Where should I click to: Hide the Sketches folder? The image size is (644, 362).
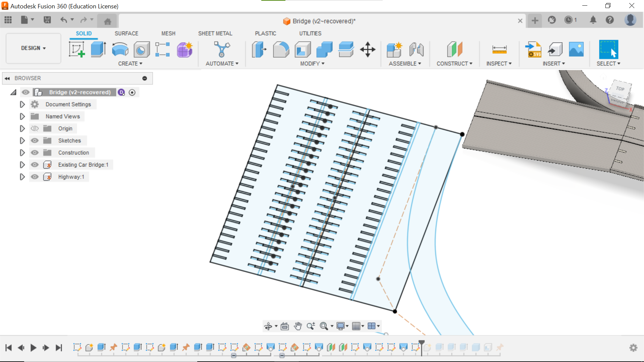point(35,141)
